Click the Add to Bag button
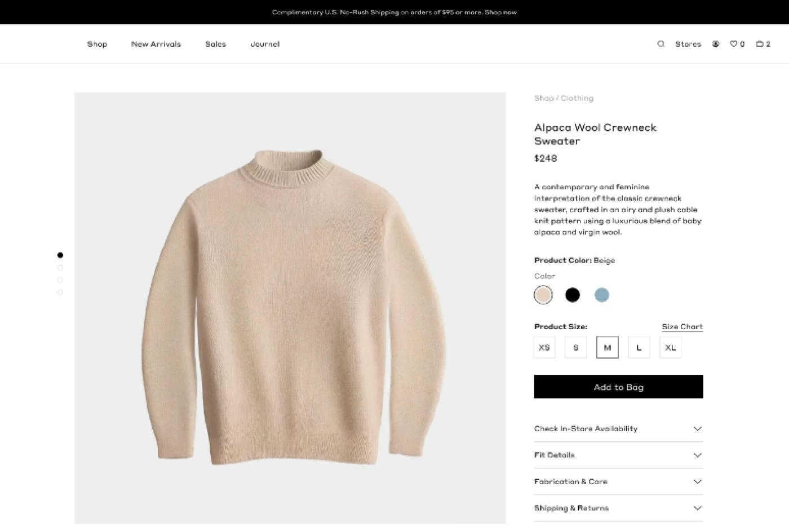Screen dimensions: 789x532 click(618, 387)
